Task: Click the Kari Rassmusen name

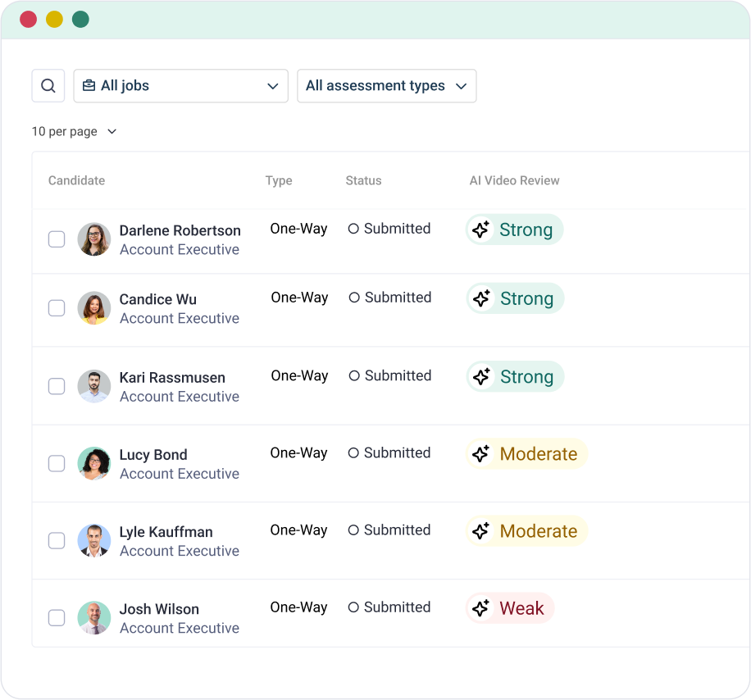Action: [172, 377]
